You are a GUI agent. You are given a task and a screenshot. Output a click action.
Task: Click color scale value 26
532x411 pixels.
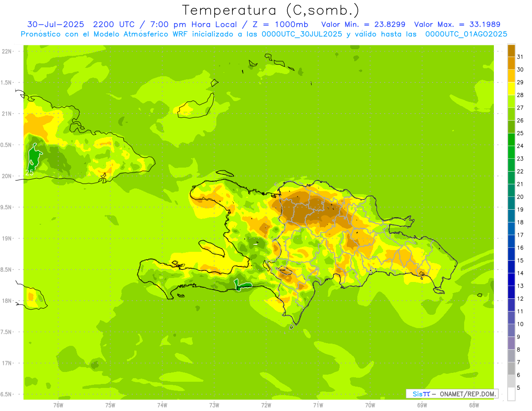[x=520, y=120]
